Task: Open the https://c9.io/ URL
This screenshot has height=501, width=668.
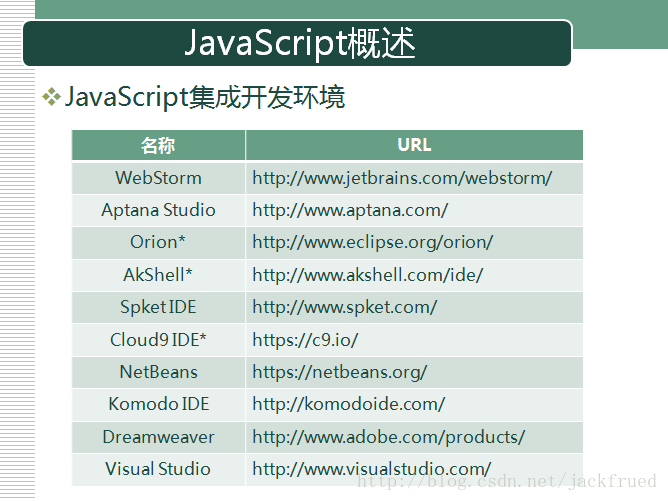Action: point(305,340)
